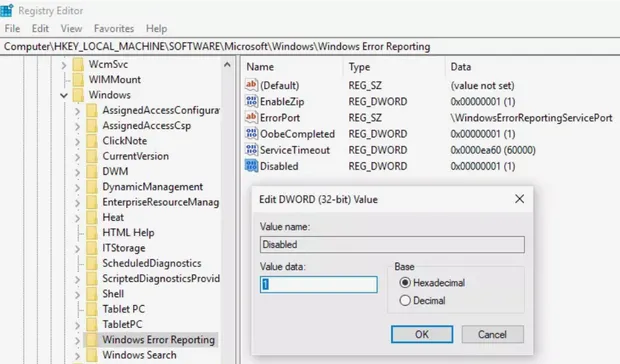Viewport: 620px width, 364px height.
Task: Expand the DynamicManagement key arrow
Action: pyautogui.click(x=77, y=188)
